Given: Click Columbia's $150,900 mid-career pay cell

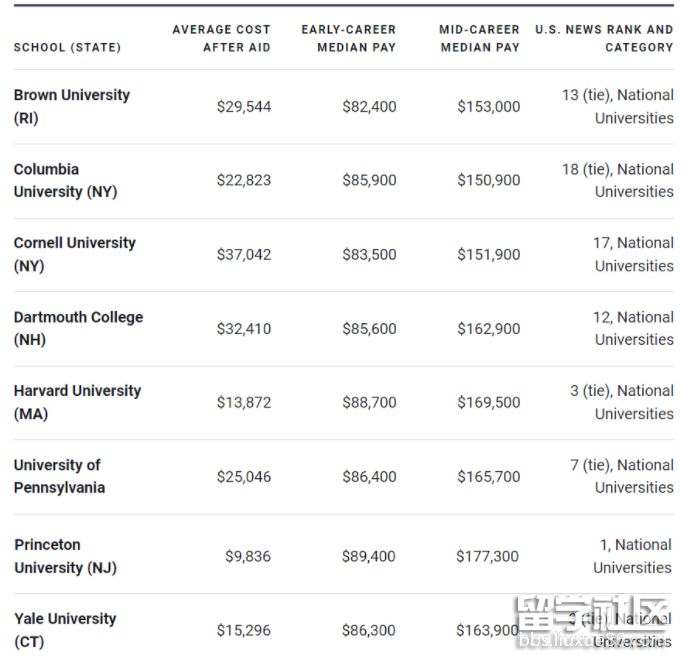Looking at the screenshot, I should pos(489,180).
